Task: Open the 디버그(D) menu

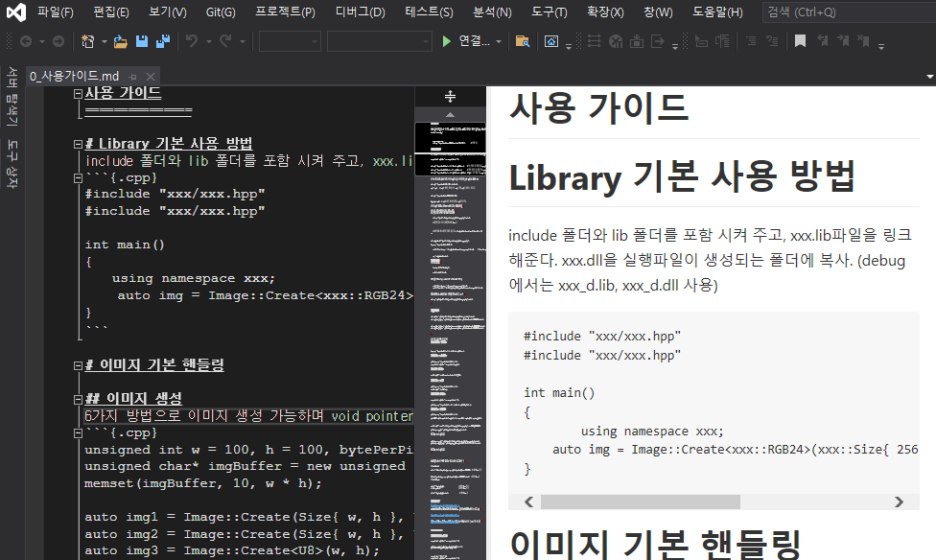Action: (x=361, y=12)
